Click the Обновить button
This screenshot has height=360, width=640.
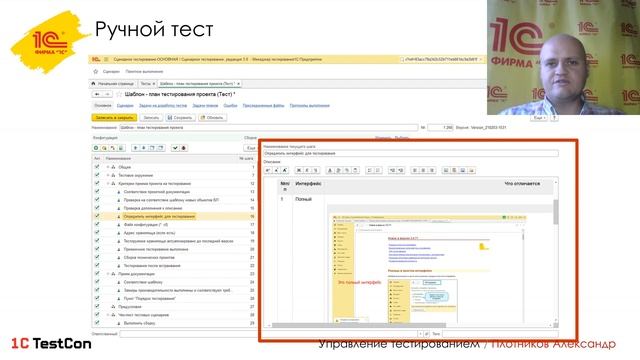pyautogui.click(x=212, y=118)
